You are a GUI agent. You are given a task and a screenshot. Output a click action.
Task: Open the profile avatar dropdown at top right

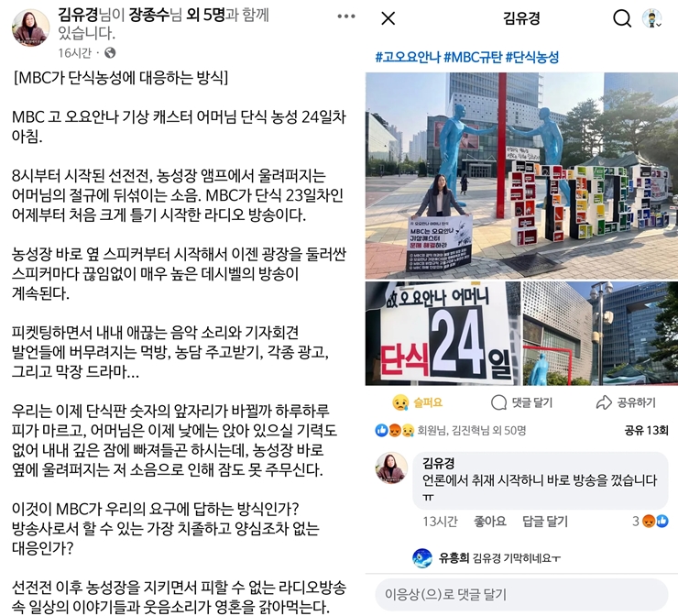click(652, 18)
